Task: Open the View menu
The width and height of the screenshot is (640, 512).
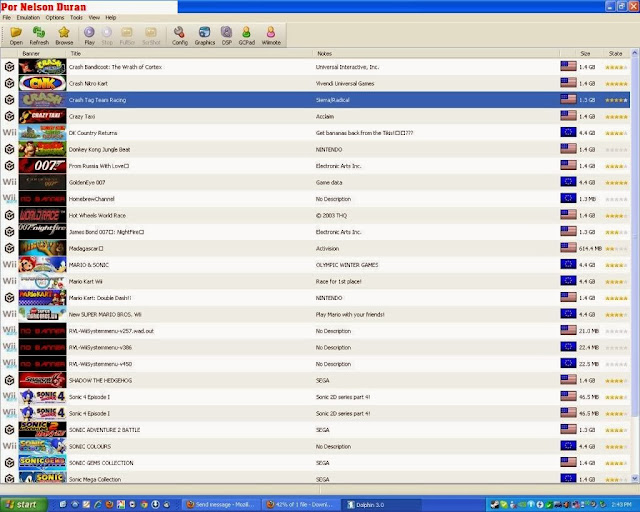Action: [94, 18]
